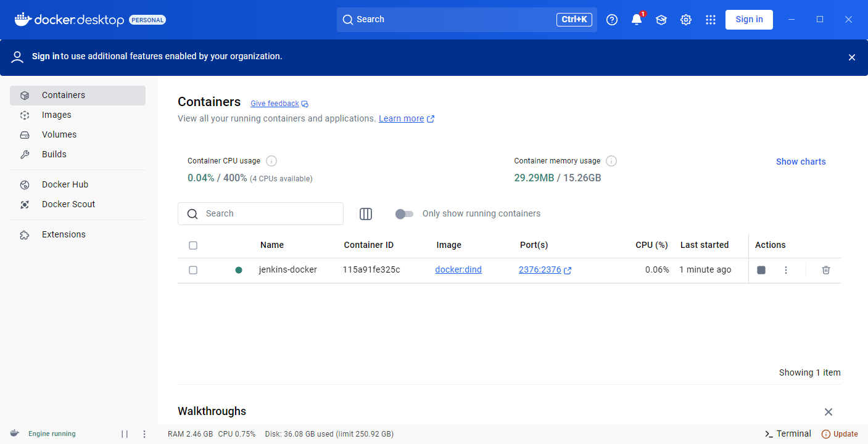Close the Walkthroughs section
The image size is (868, 444).
[x=829, y=412]
